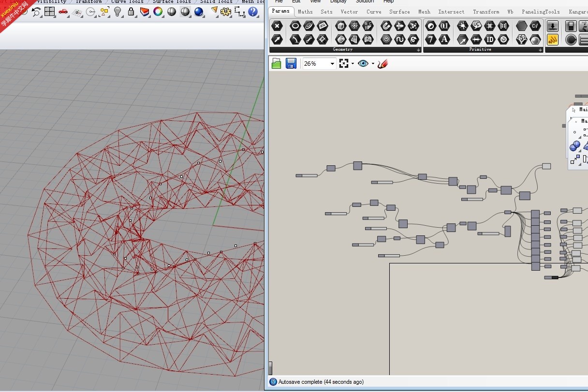Click Rhino dimension tool icon
The image size is (588, 392).
(x=239, y=12)
